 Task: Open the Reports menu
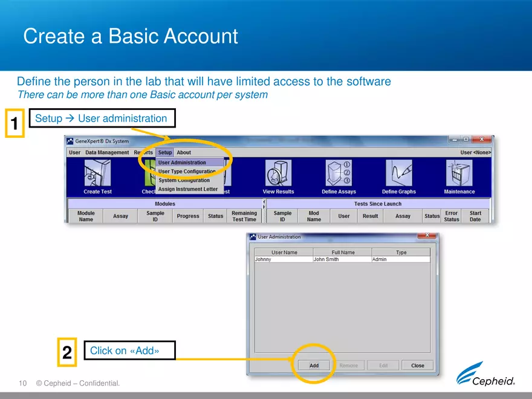click(144, 152)
